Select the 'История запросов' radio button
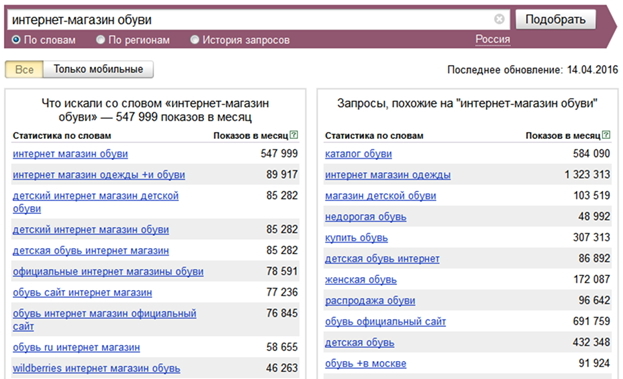Image resolution: width=623 pixels, height=379 pixels. coord(194,40)
